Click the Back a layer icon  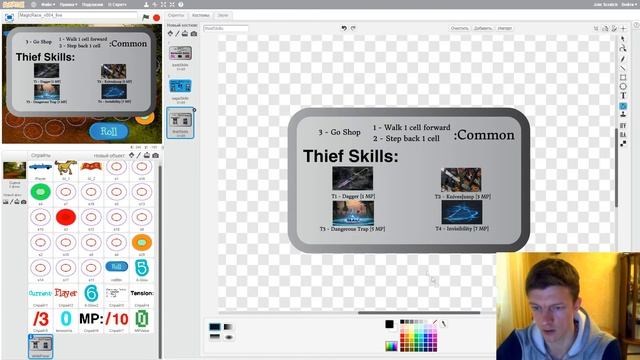click(x=623, y=134)
